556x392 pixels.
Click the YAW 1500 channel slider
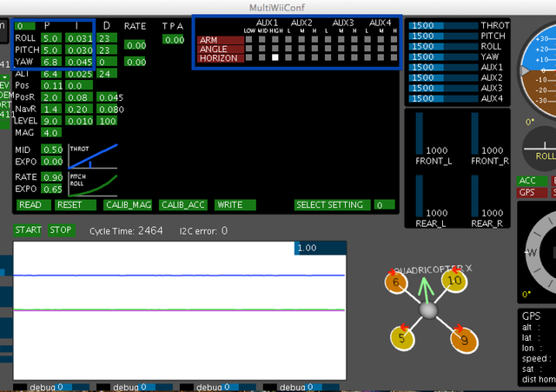pos(443,56)
